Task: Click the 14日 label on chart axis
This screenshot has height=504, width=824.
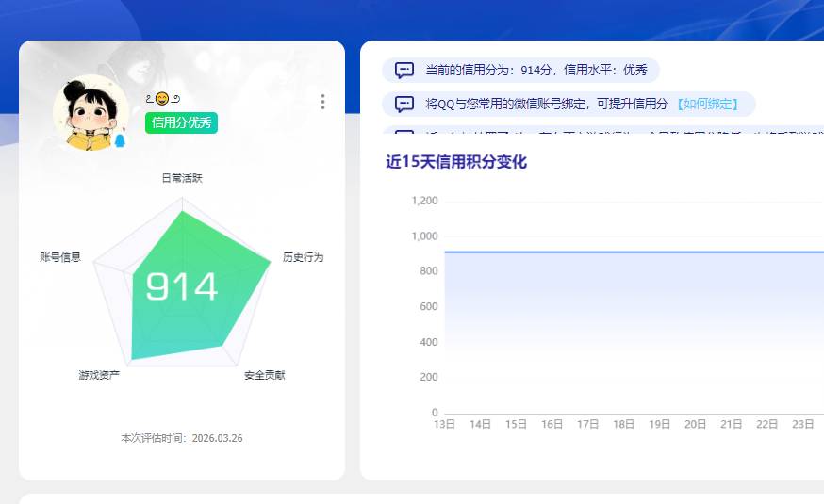Action: tap(480, 424)
